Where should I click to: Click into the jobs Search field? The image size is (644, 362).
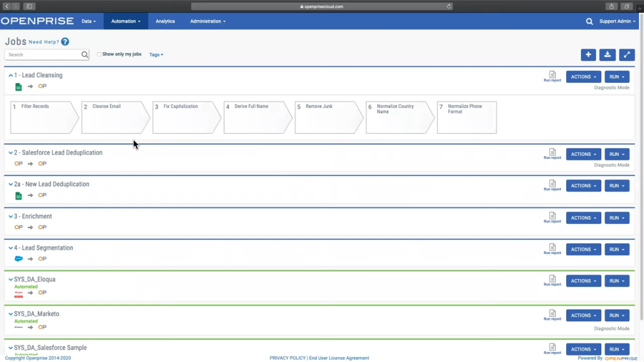tap(43, 55)
